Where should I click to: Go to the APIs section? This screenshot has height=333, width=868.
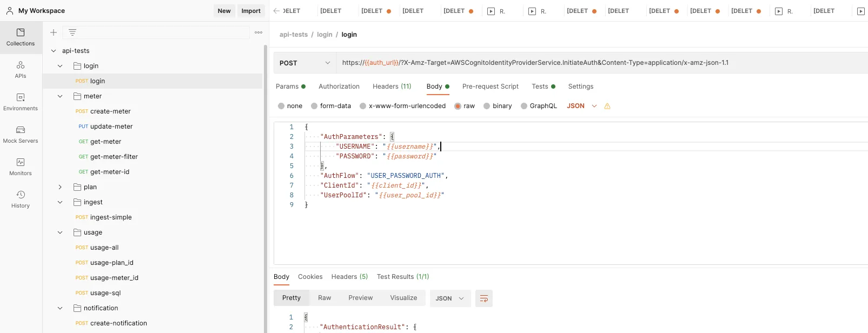click(x=21, y=70)
